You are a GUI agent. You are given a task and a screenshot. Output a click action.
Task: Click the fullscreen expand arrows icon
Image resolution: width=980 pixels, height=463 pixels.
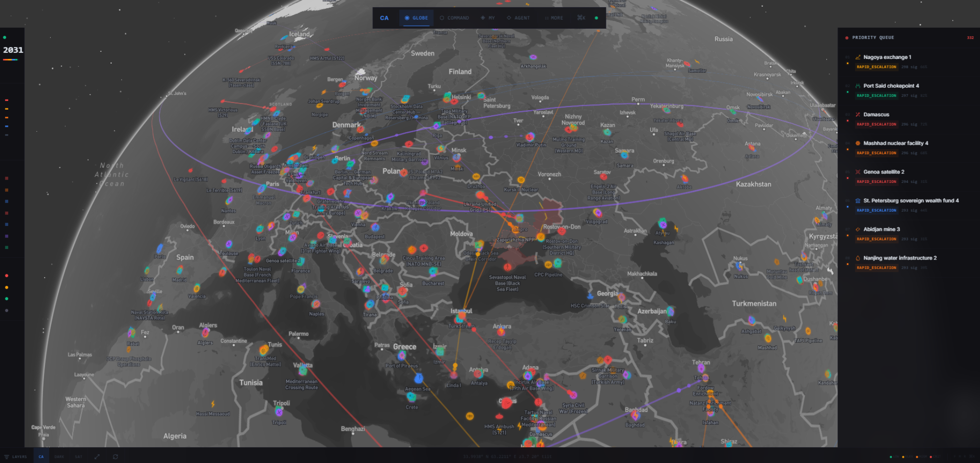pos(97,457)
